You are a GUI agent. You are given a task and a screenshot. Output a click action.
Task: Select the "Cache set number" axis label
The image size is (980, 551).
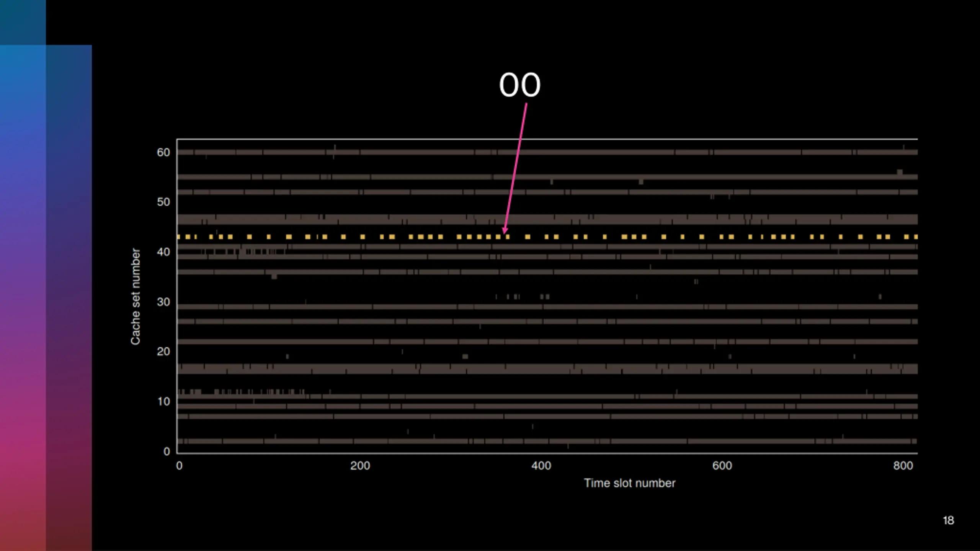pos(136,297)
